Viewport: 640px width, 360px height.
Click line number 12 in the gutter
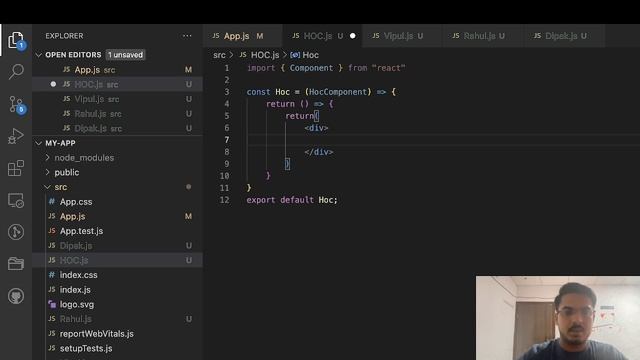tap(224, 200)
